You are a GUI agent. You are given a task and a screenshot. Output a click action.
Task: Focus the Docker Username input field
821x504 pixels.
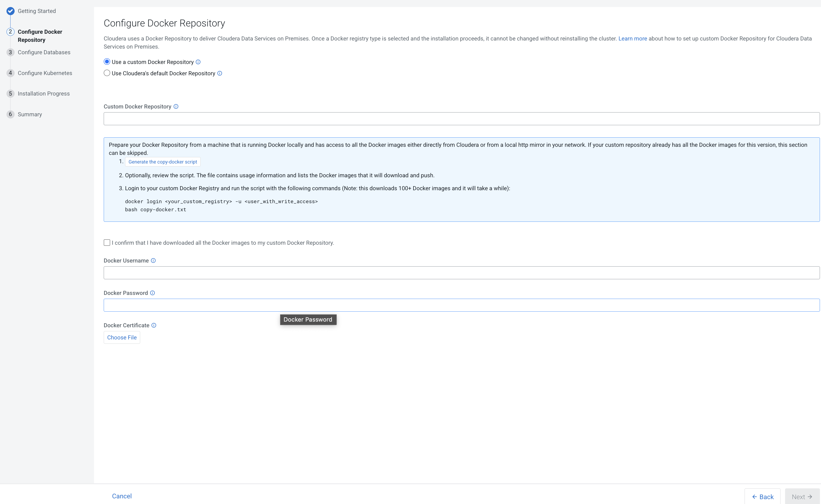click(461, 273)
